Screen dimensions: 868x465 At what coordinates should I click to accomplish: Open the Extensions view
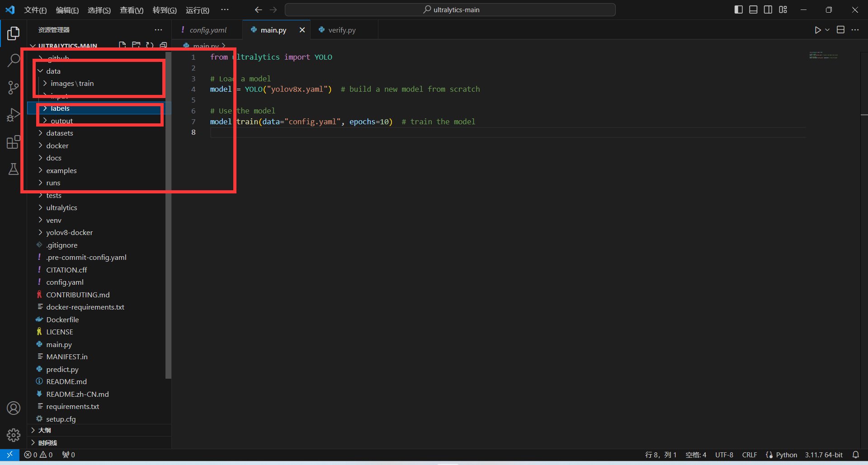point(14,142)
